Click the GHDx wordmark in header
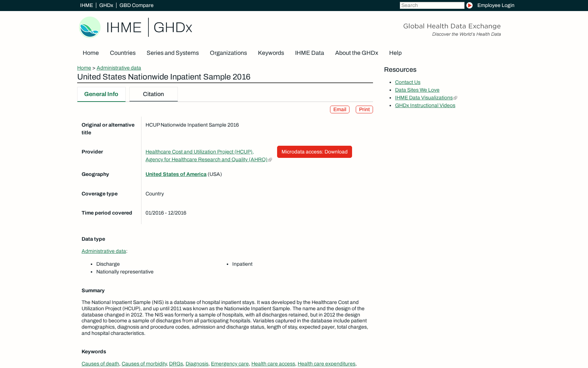The image size is (588, 368). (x=173, y=28)
